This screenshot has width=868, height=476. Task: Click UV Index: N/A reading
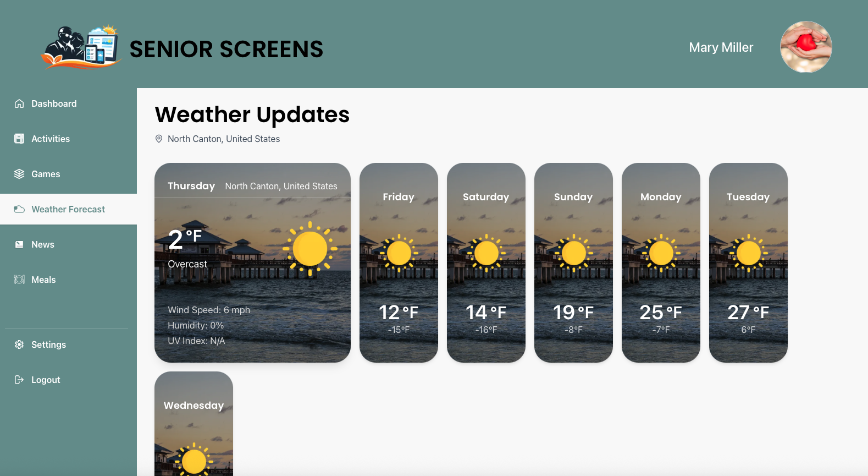[196, 341]
